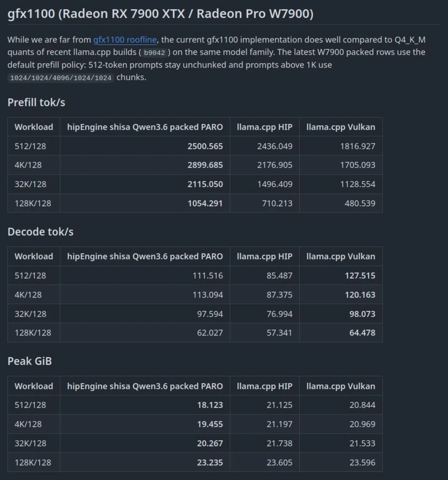Click Peak GiB hipEngine packed PARO header

145,386
